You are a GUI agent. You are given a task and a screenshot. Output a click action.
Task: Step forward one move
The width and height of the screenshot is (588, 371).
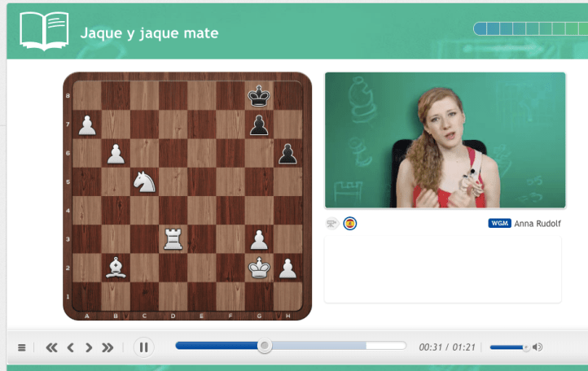89,347
